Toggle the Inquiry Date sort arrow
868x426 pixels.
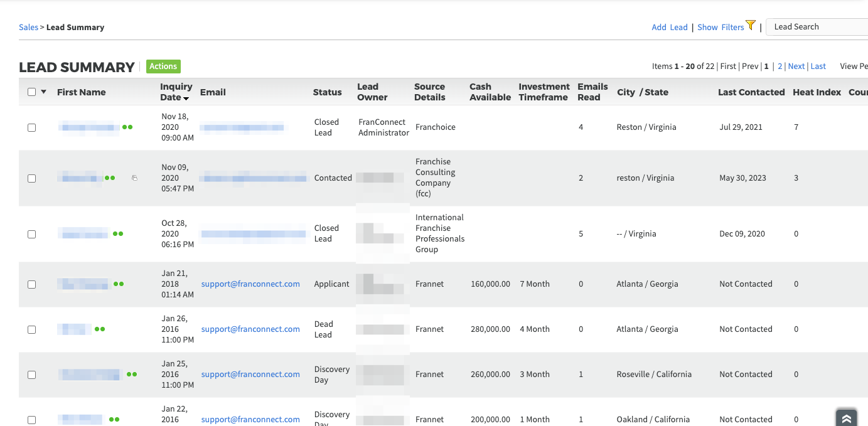(186, 99)
